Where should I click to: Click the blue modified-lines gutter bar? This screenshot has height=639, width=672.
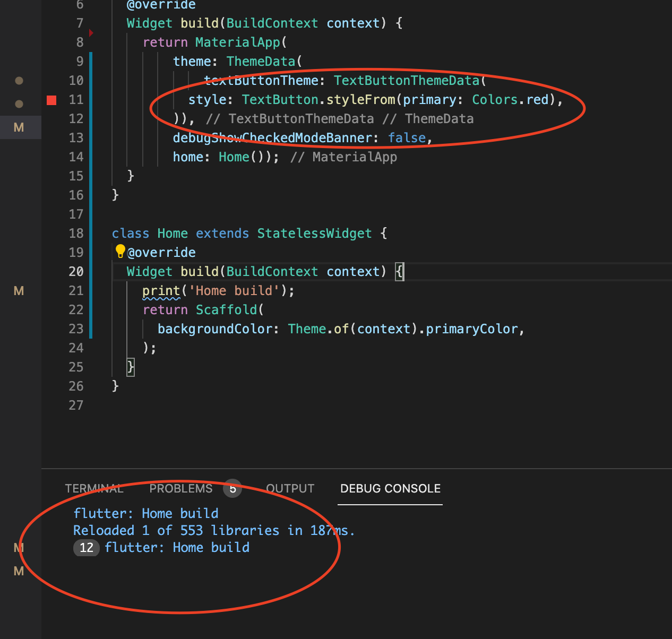(91, 195)
